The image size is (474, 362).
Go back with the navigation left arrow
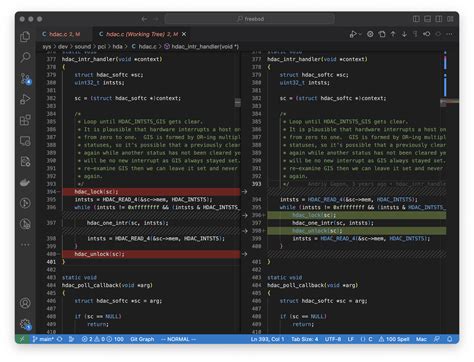tap(144, 19)
